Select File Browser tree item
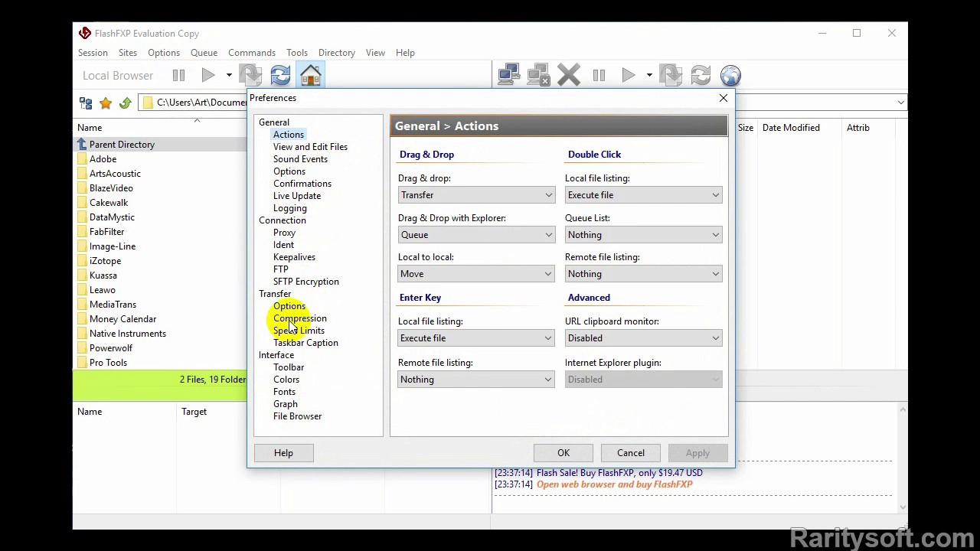Image resolution: width=980 pixels, height=551 pixels. [298, 416]
